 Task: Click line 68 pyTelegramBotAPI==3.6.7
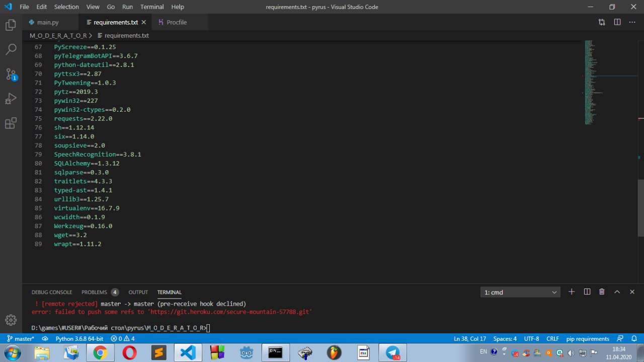(96, 56)
